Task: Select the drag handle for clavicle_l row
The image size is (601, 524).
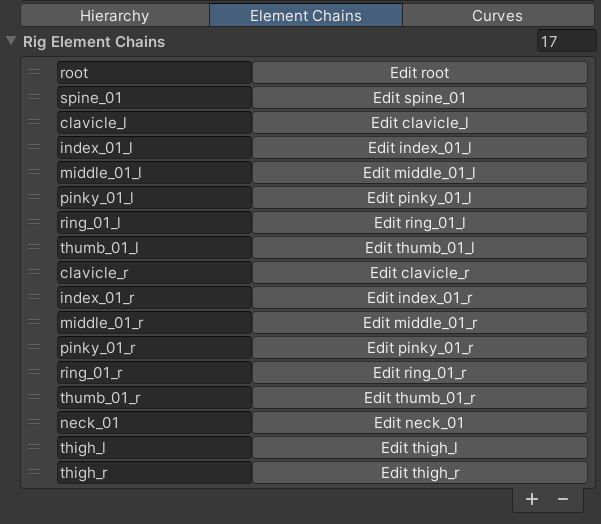Action: click(x=34, y=123)
